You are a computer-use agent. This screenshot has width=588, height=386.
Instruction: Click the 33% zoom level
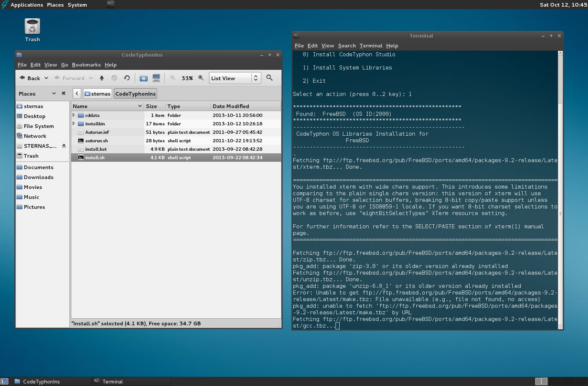point(187,78)
